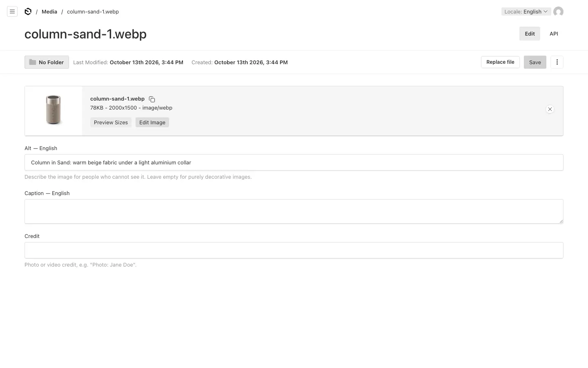Click the No Folder button
Screen dimensions: 588x368
47,62
